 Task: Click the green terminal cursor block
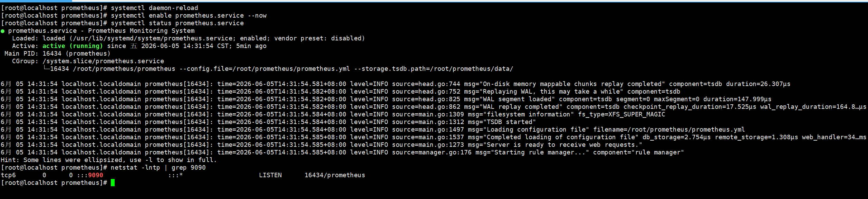pos(113,183)
